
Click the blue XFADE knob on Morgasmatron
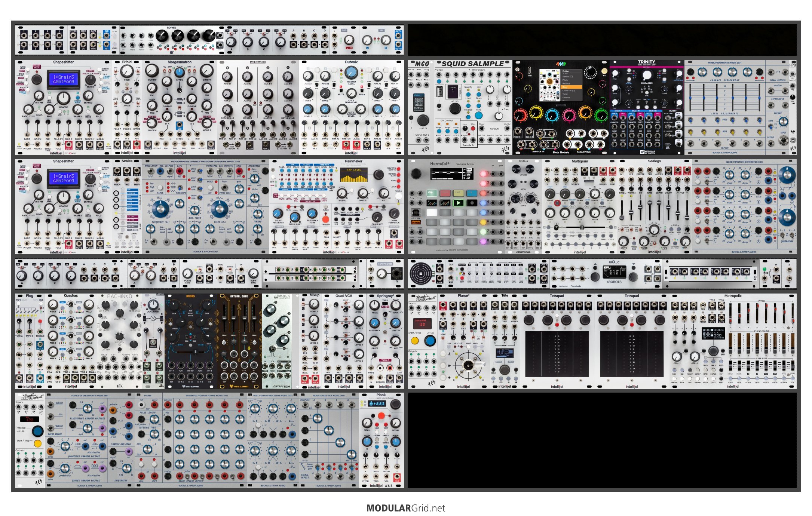(x=180, y=73)
